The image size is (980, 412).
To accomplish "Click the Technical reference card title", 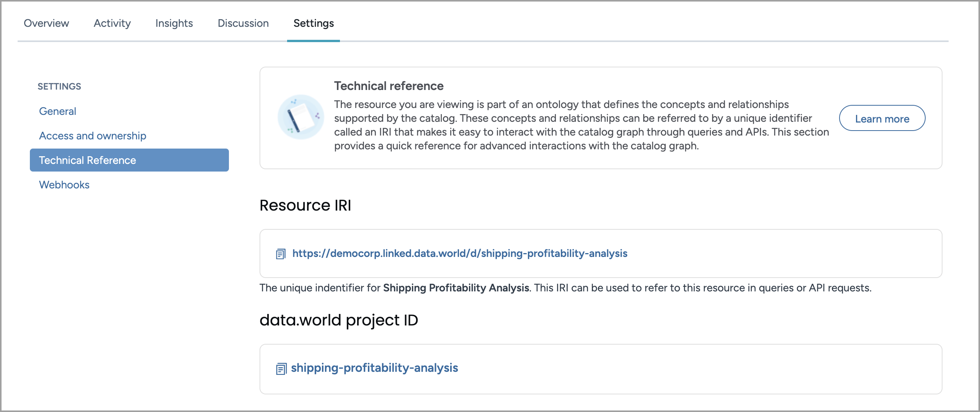I will [389, 86].
